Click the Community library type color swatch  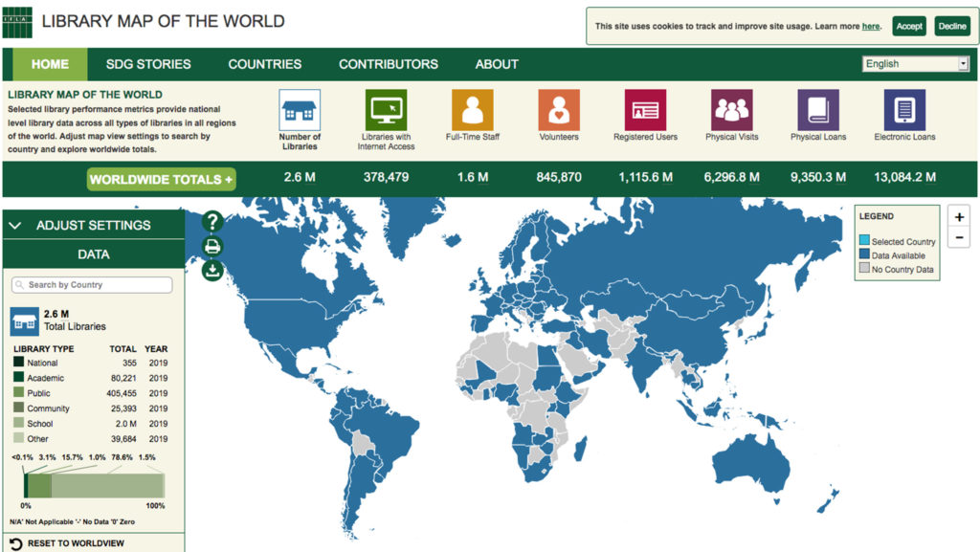click(19, 408)
